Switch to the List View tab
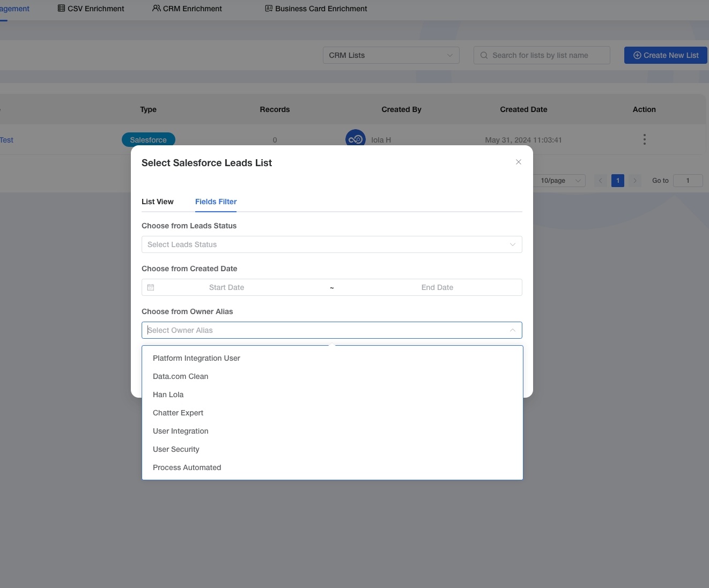The height and width of the screenshot is (588, 709). (x=158, y=202)
